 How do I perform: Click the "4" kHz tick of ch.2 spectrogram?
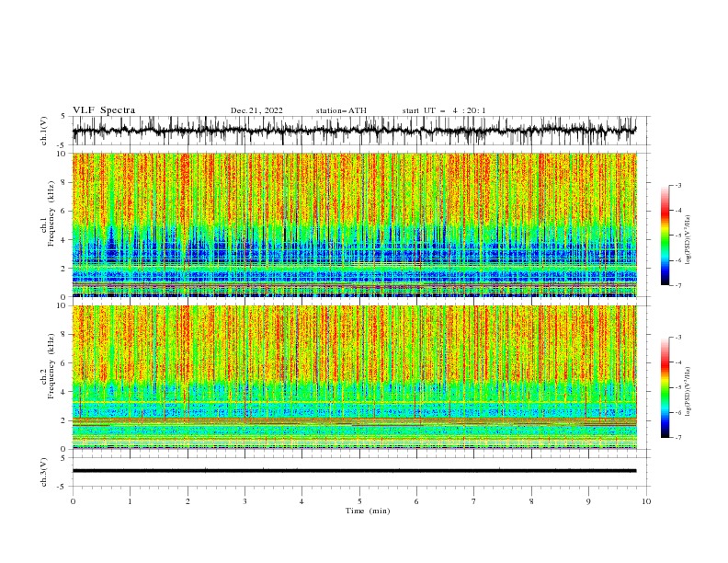(65, 392)
